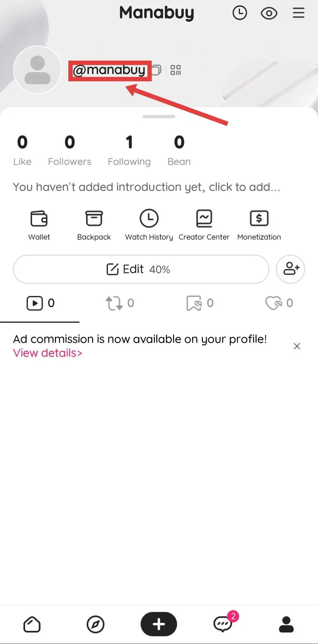
Task: Switch to the reposts tab
Action: click(x=120, y=303)
